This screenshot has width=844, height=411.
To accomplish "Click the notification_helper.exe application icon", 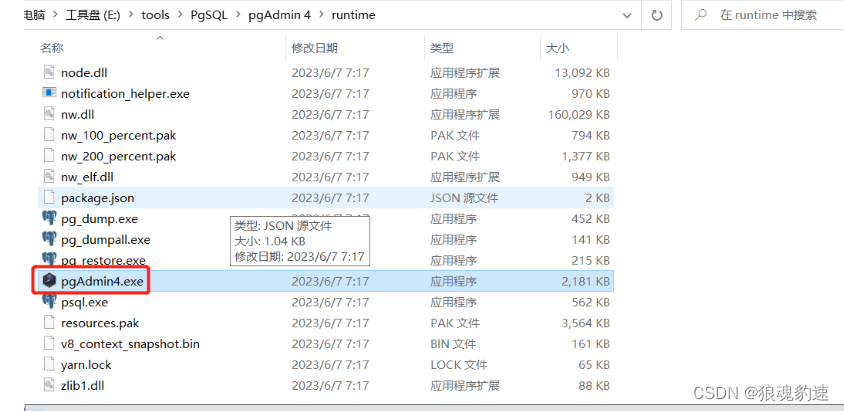I will tap(49, 93).
